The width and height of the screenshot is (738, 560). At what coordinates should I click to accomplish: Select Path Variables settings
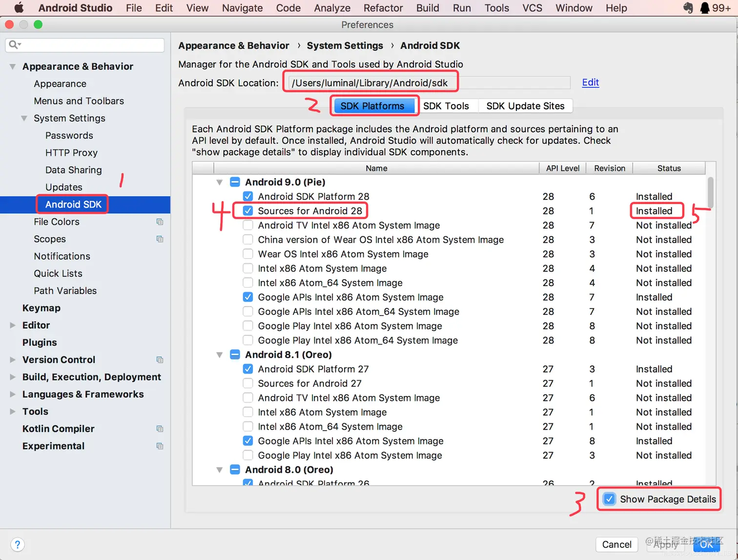[65, 291]
